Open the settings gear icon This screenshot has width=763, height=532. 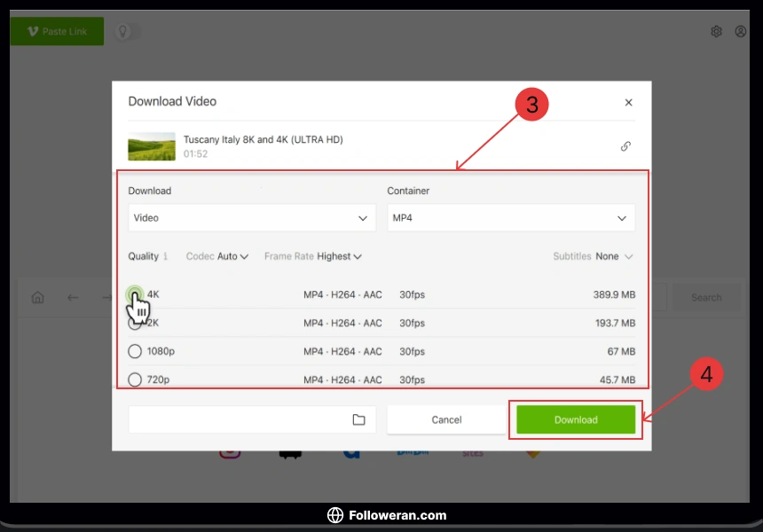[x=716, y=31]
